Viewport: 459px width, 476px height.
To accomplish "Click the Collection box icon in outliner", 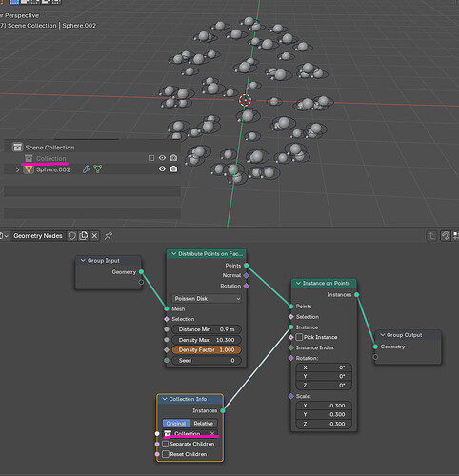I will click(29, 158).
